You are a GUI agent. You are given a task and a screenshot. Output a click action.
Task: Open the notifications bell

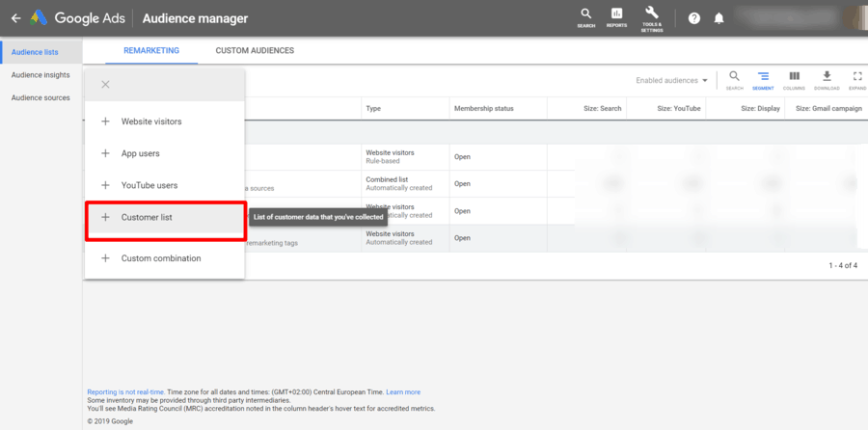point(719,18)
